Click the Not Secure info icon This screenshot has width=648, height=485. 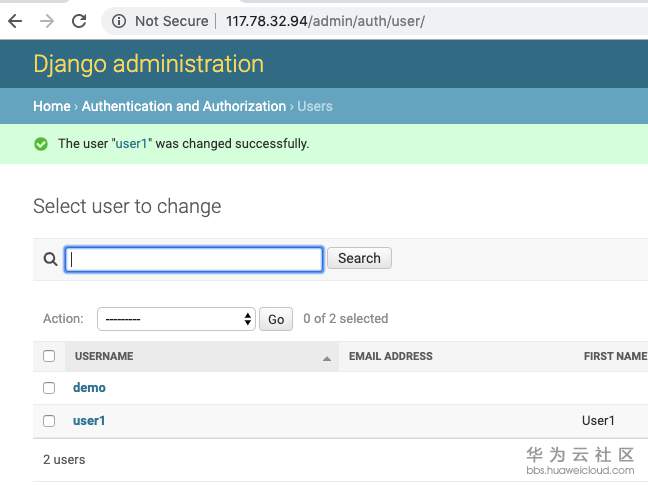[x=119, y=21]
